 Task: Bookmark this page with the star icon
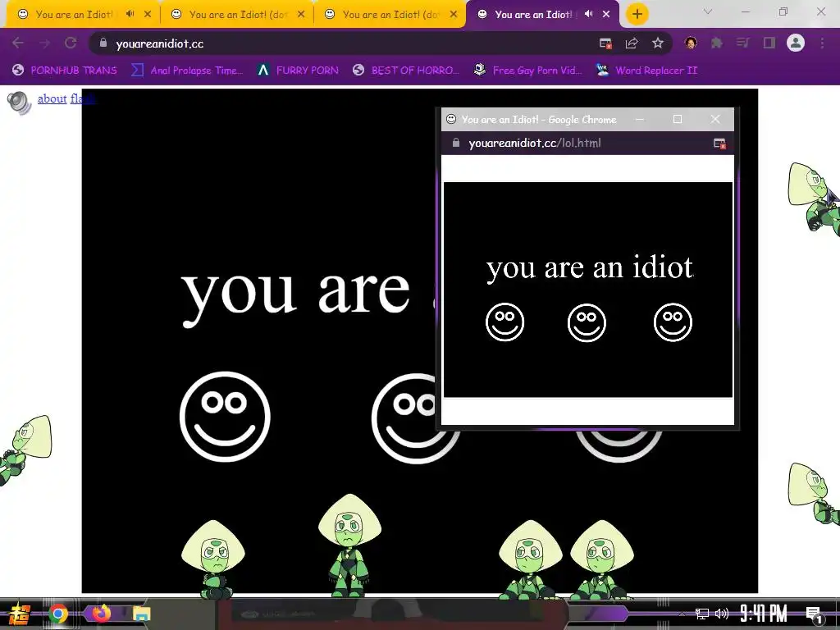(658, 43)
